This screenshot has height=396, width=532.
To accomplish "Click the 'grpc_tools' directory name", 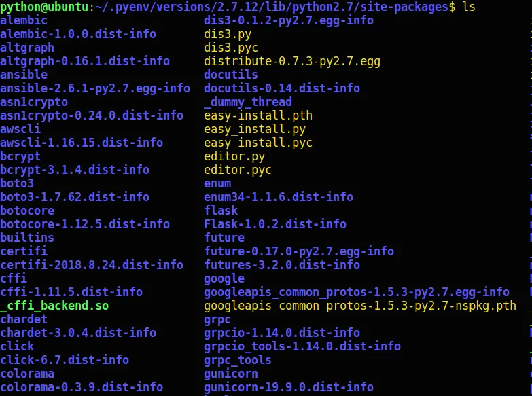I will [x=238, y=360].
